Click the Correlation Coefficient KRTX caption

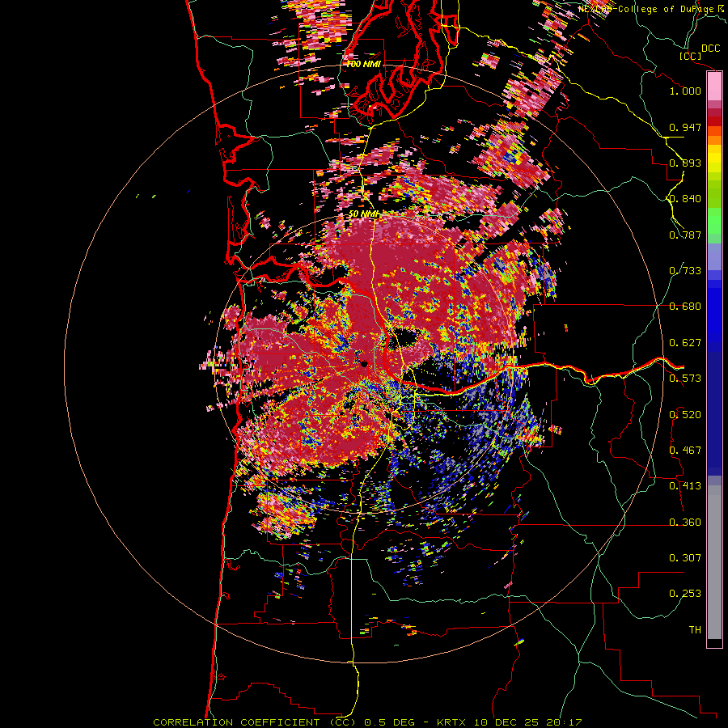367,722
